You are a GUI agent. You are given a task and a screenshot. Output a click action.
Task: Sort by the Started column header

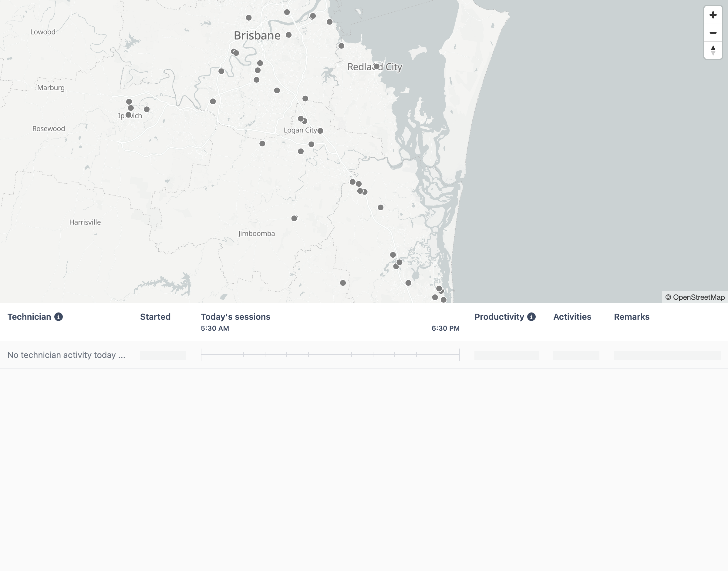point(155,317)
